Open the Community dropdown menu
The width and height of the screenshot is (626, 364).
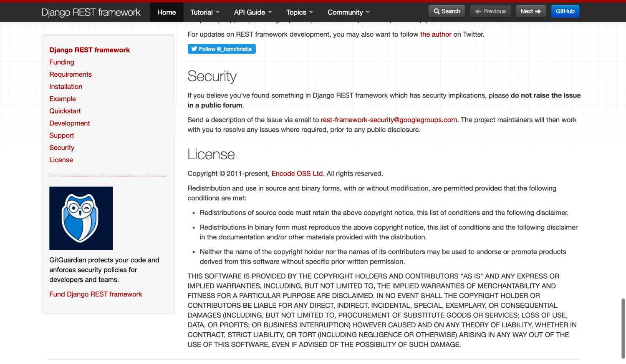click(348, 12)
